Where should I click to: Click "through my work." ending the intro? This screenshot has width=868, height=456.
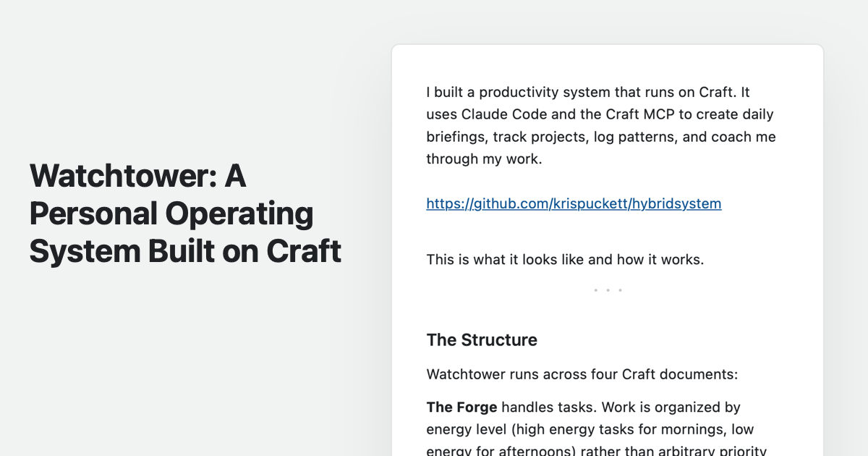(484, 159)
